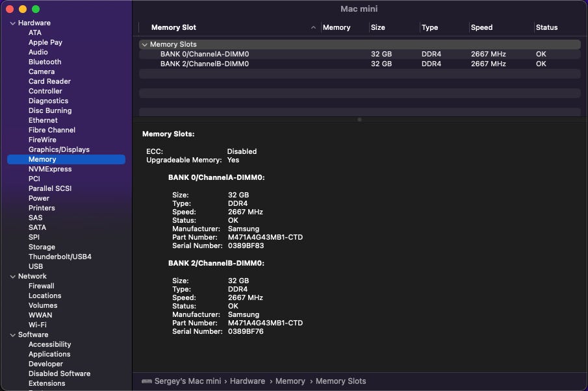The image size is (588, 391).
Task: Select FireWire in the sidebar
Action: click(x=42, y=140)
